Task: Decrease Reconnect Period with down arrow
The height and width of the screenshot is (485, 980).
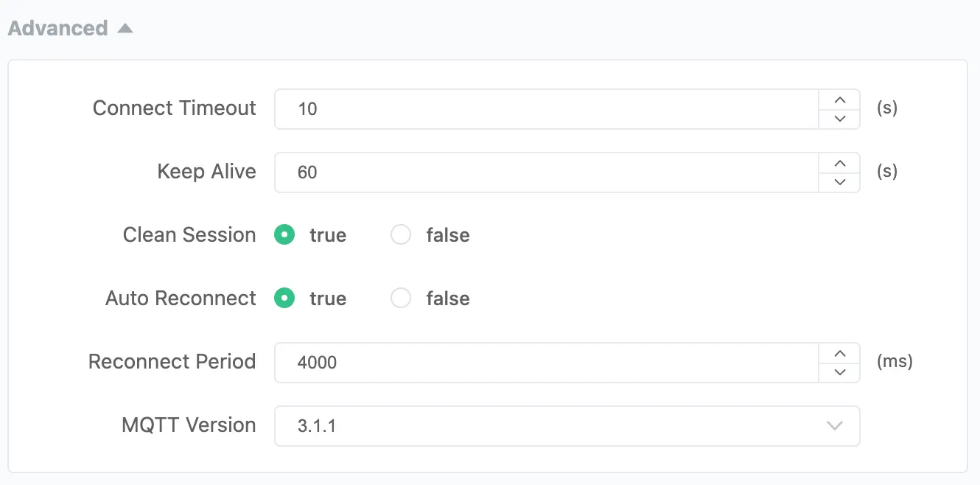Action: click(839, 372)
